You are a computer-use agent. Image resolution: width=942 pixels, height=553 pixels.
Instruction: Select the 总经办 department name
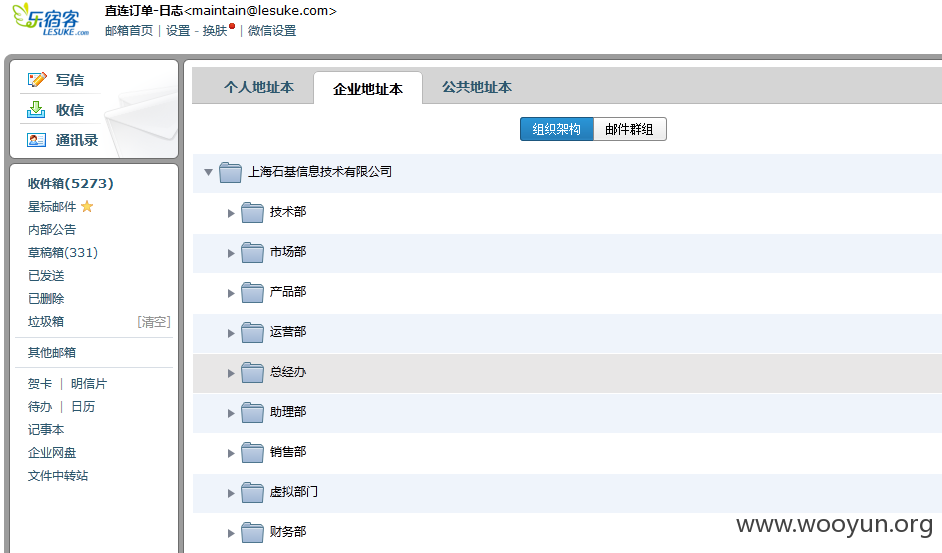(288, 372)
